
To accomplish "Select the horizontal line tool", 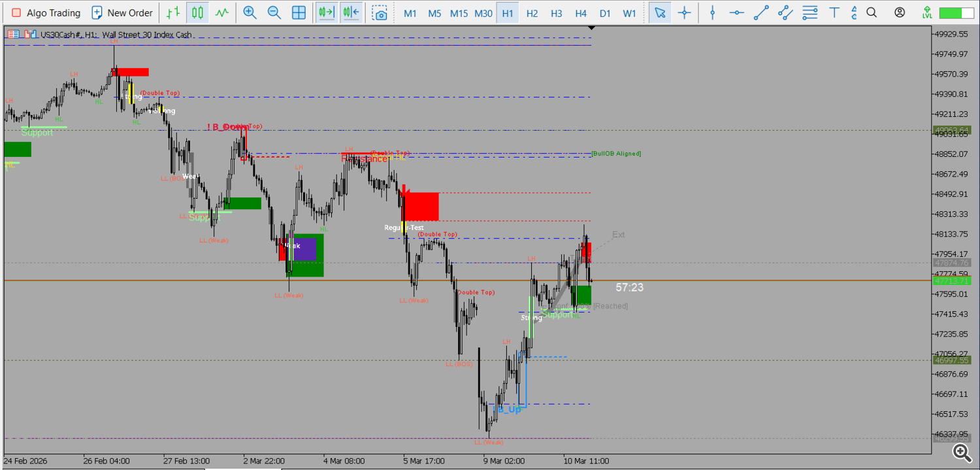I will click(736, 12).
